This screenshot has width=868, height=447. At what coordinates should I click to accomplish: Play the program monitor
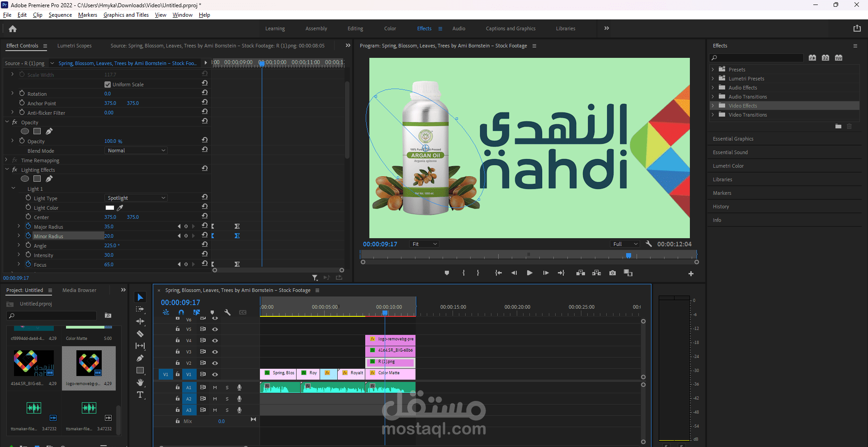click(x=529, y=273)
